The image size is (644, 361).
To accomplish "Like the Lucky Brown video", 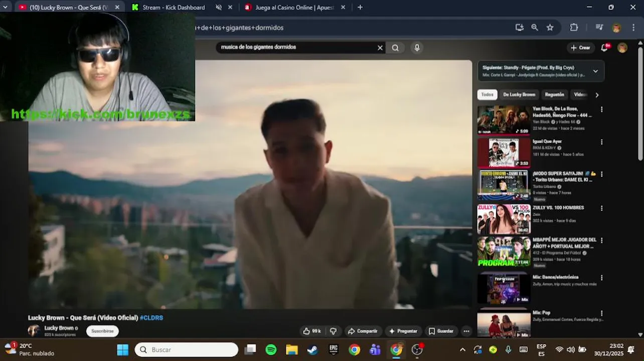I will point(311,331).
